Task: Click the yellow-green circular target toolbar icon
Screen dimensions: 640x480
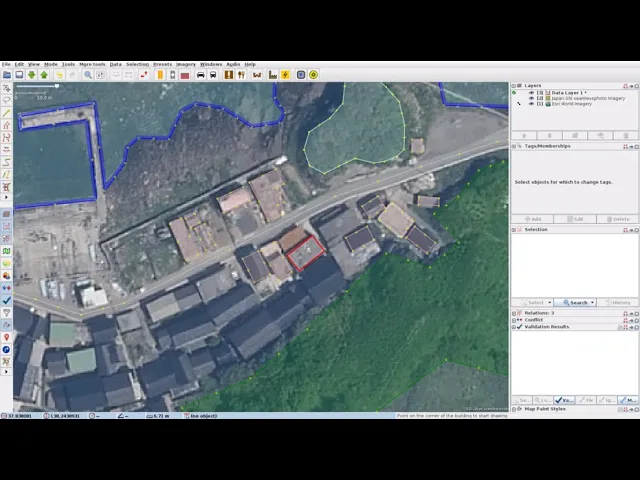Action: point(313,75)
